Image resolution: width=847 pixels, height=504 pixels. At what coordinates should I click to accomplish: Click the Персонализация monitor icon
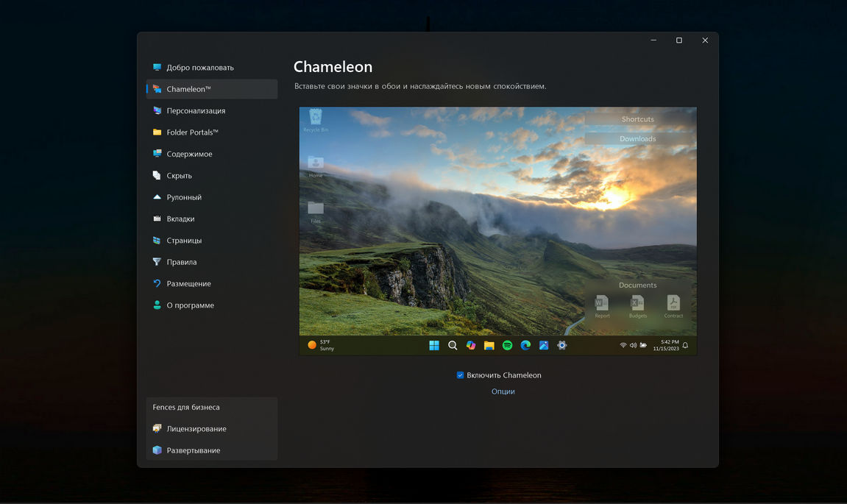(157, 110)
